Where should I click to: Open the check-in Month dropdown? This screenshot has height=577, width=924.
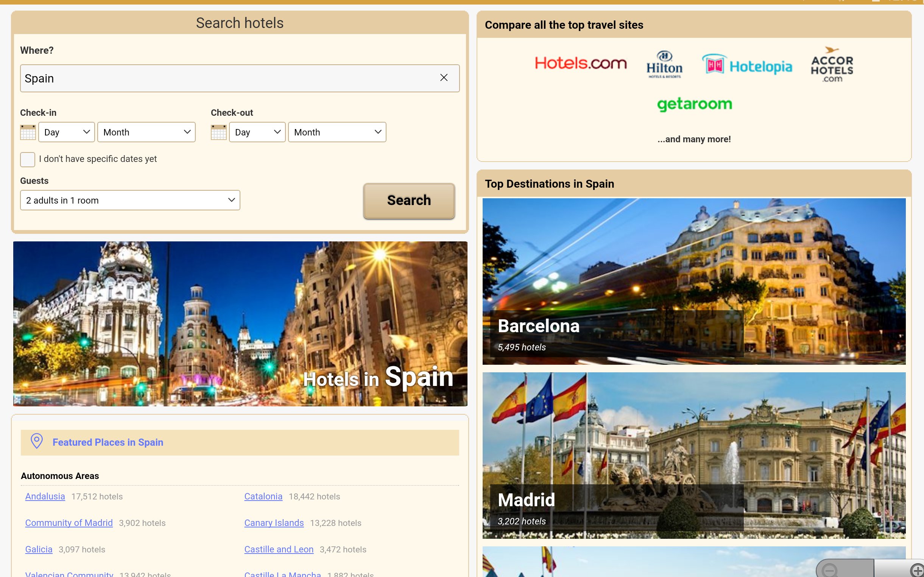146,132
